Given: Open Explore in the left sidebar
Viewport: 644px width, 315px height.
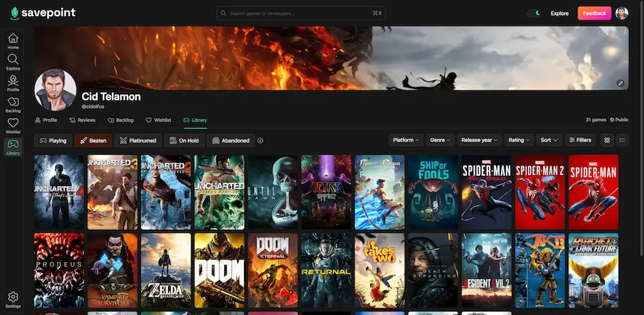Looking at the screenshot, I should click(13, 62).
